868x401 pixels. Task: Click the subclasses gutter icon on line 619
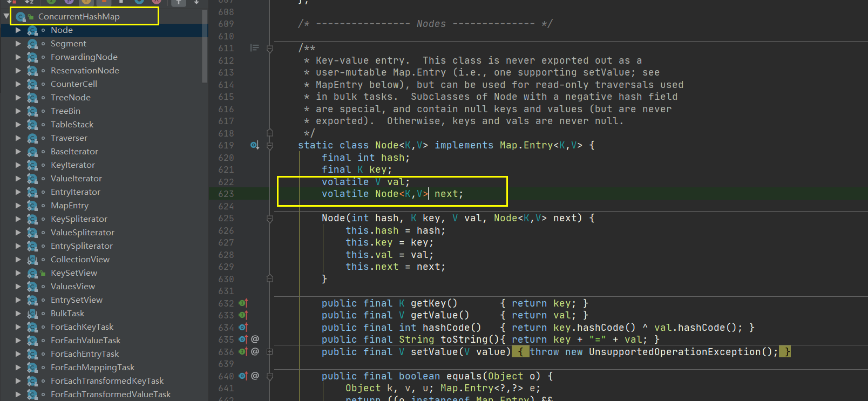(255, 145)
